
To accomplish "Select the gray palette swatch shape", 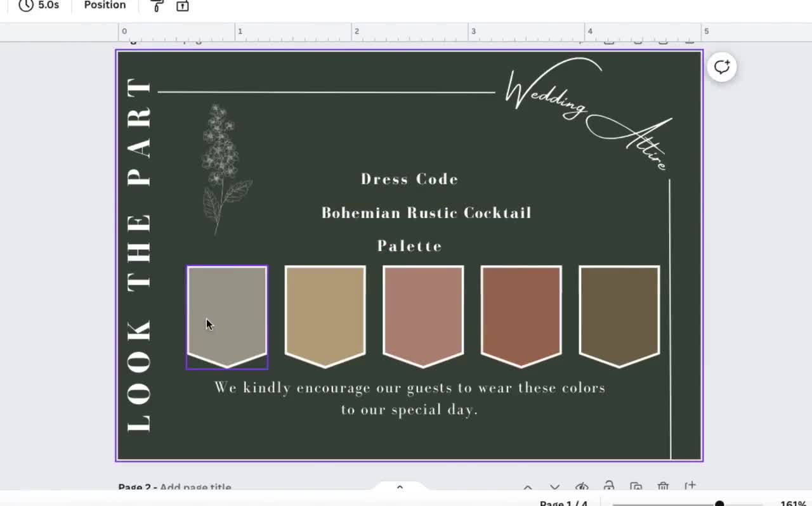I will pos(227,316).
